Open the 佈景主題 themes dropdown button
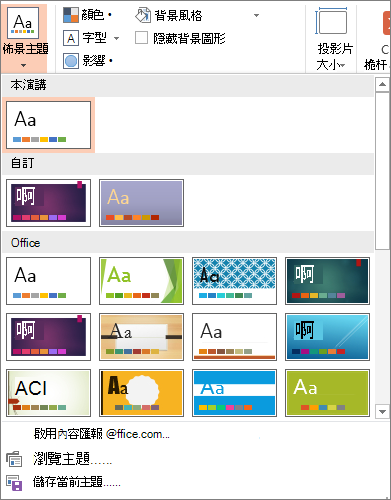The height and width of the screenshot is (500, 391). pos(24,38)
